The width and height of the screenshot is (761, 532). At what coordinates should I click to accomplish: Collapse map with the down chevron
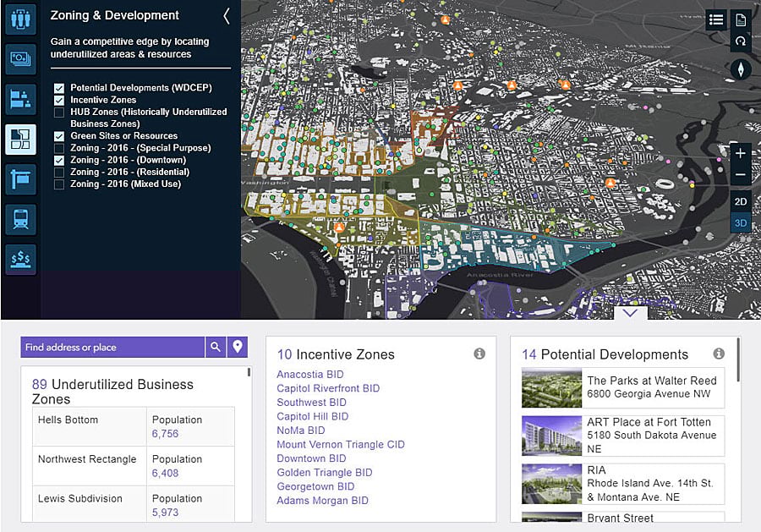631,313
